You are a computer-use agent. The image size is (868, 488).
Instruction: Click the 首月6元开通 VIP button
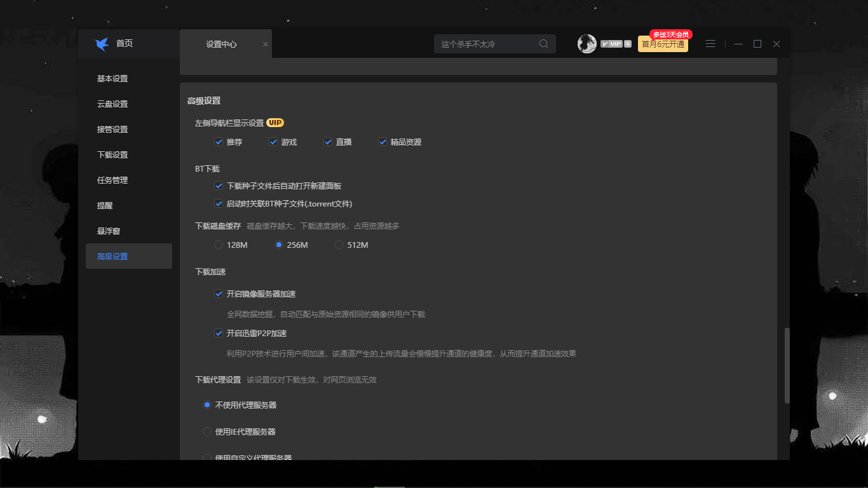pyautogui.click(x=663, y=44)
